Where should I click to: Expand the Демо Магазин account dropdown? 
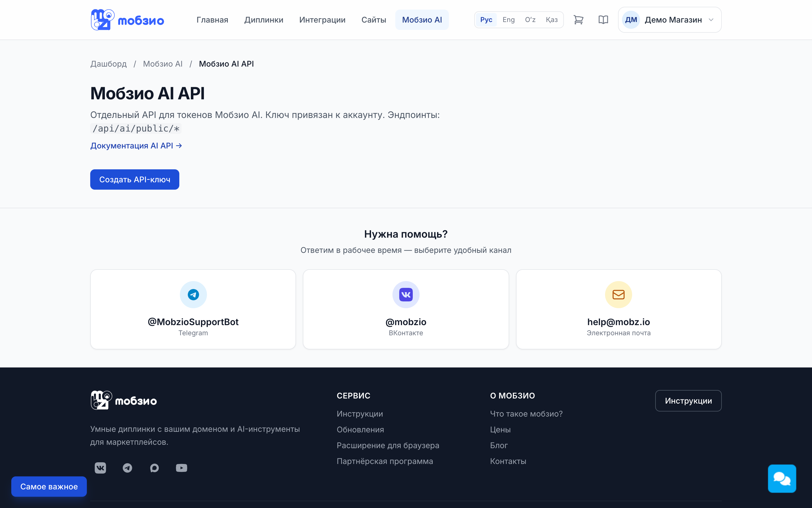(670, 20)
